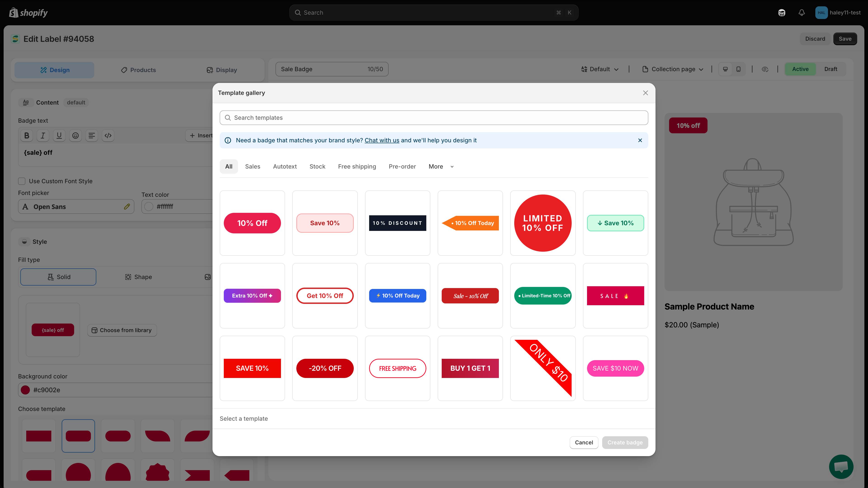Select the Sales template tab
Image resolution: width=868 pixels, height=488 pixels.
click(x=252, y=166)
